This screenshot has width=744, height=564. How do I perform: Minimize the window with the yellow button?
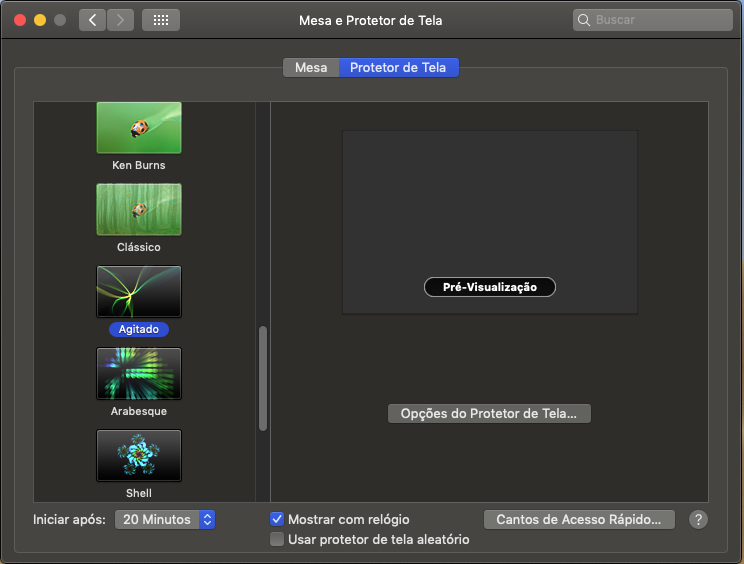pos(40,20)
